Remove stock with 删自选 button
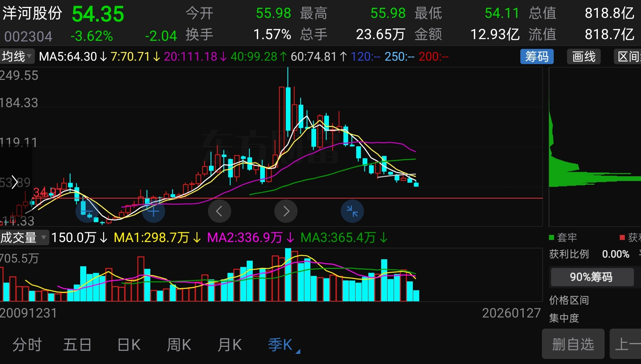The width and height of the screenshot is (641, 364). [x=573, y=344]
